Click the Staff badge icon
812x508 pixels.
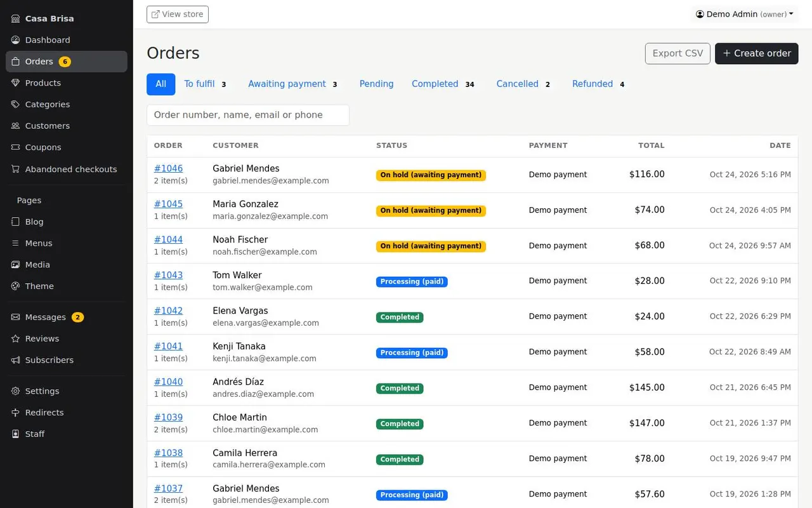[15, 434]
